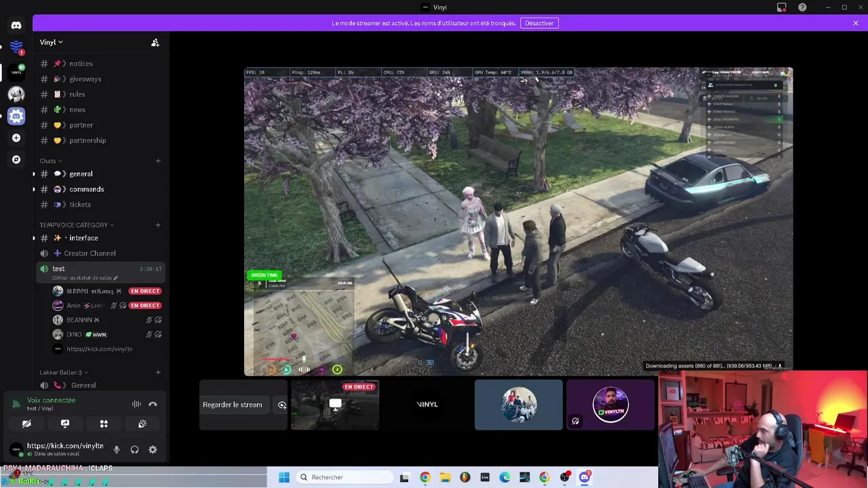Image resolution: width=868 pixels, height=488 pixels.
Task: Click the Add a Server plus icon
Action: (16, 138)
